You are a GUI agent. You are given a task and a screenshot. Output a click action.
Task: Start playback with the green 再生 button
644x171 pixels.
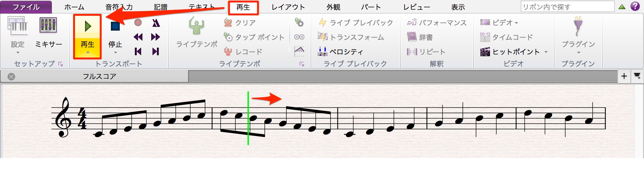(x=88, y=32)
